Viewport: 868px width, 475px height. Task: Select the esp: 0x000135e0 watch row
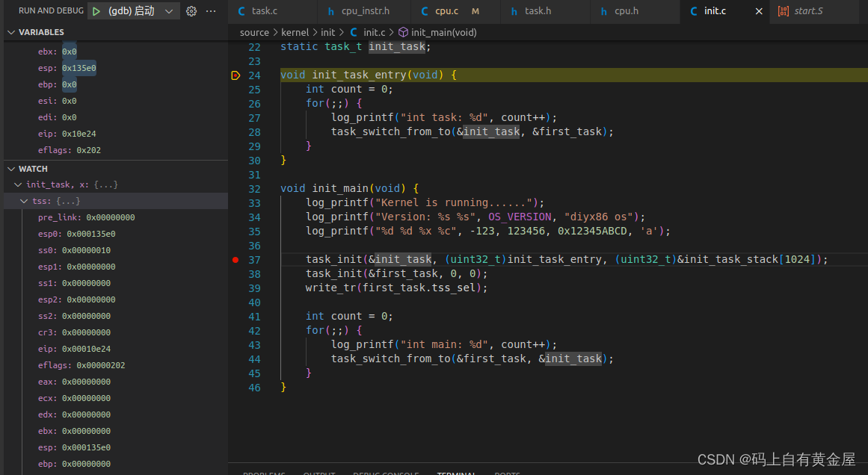[116, 447]
